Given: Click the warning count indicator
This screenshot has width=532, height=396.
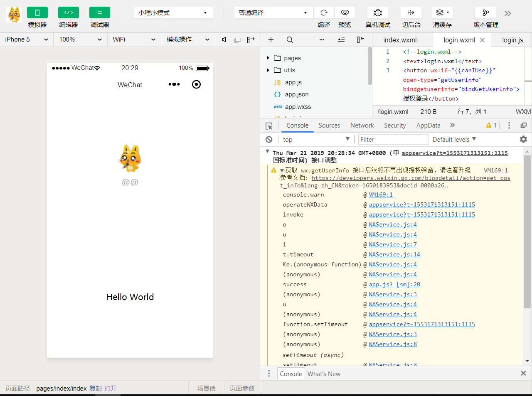Looking at the screenshot, I should point(491,125).
